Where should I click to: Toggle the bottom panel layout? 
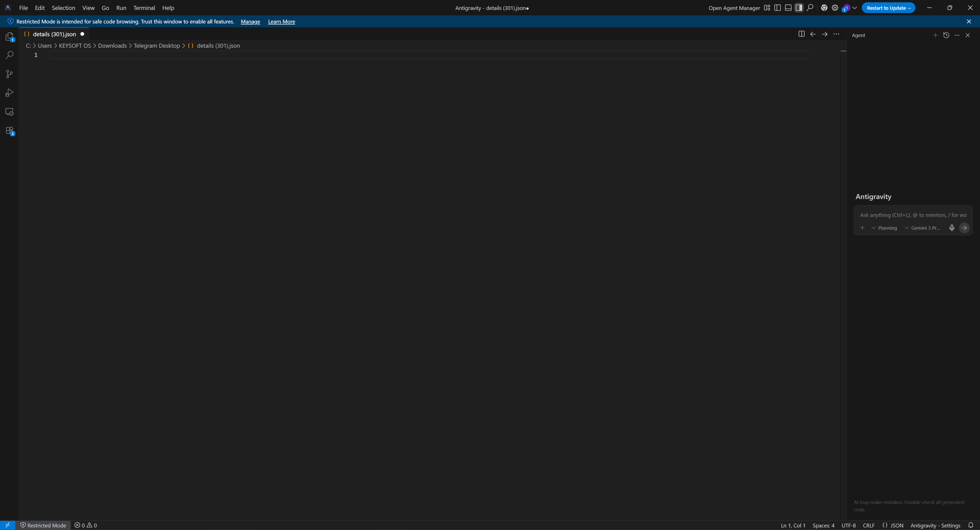click(788, 8)
